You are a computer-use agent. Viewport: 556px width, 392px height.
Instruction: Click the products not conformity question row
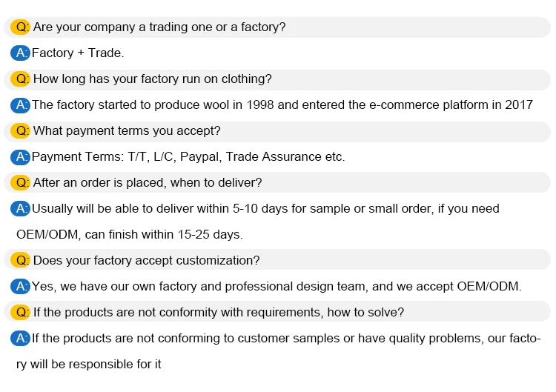[x=219, y=313]
